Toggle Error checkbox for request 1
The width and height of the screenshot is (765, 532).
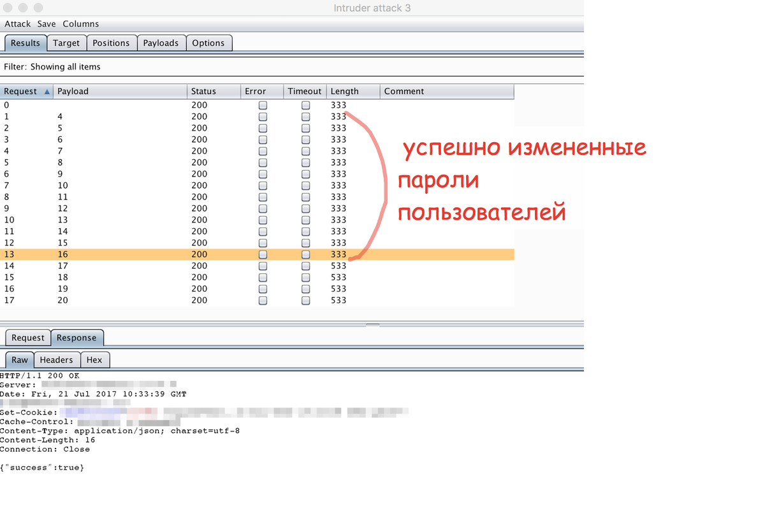[x=263, y=117]
